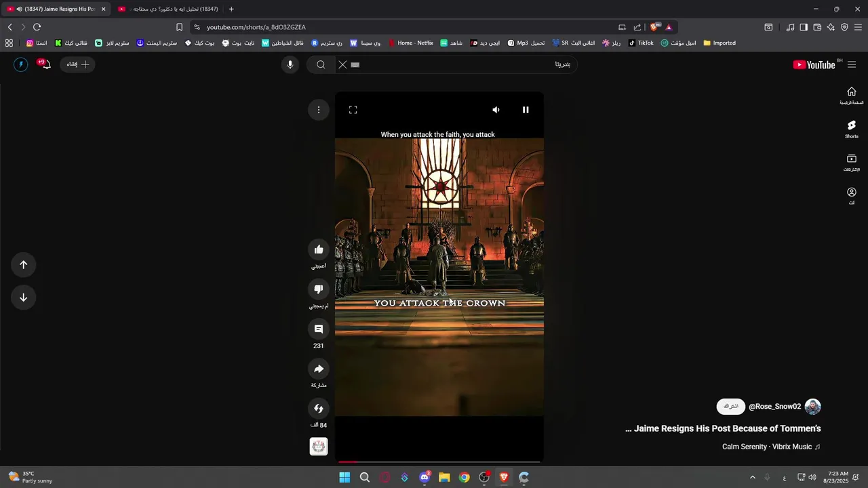This screenshot has height=488, width=868.
Task: Open Google Chrome from the taskbar
Action: click(x=464, y=477)
